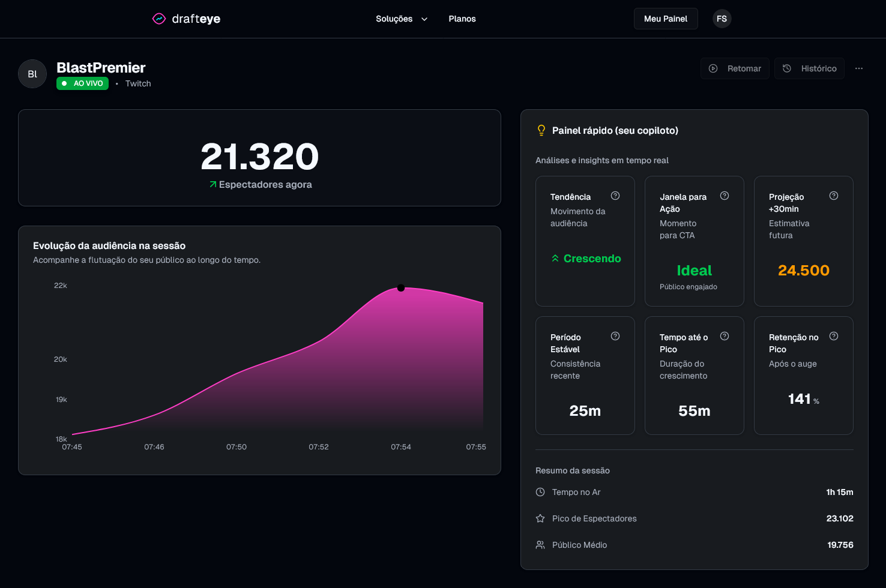Click the BlastPremier channel avatar
The width and height of the screenshot is (886, 588).
pyautogui.click(x=32, y=74)
